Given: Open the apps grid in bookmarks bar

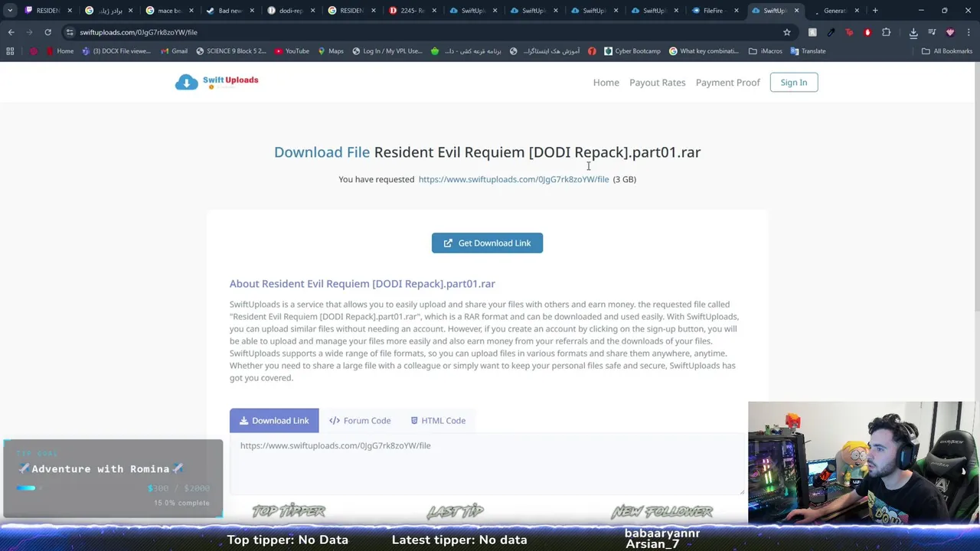Looking at the screenshot, I should point(10,51).
